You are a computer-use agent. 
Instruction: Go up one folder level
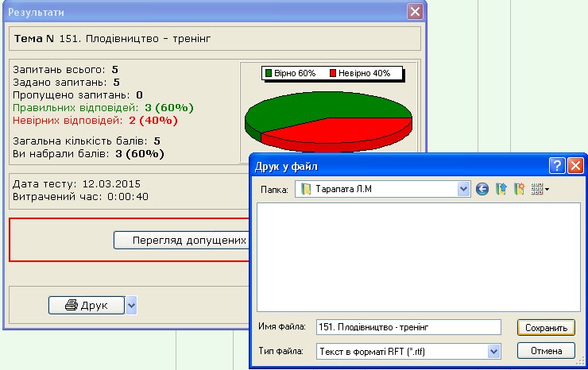click(501, 189)
